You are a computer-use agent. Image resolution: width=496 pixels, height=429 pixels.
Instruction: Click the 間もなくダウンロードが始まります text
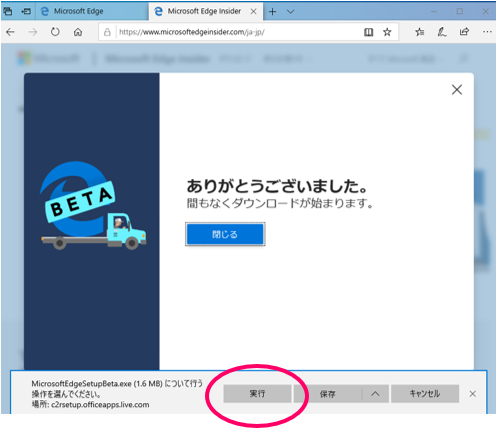pyautogui.click(x=279, y=203)
